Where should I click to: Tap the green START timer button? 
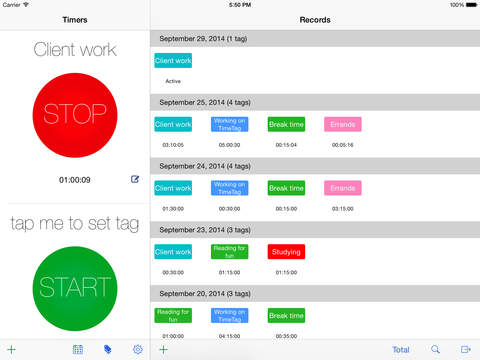[75, 288]
